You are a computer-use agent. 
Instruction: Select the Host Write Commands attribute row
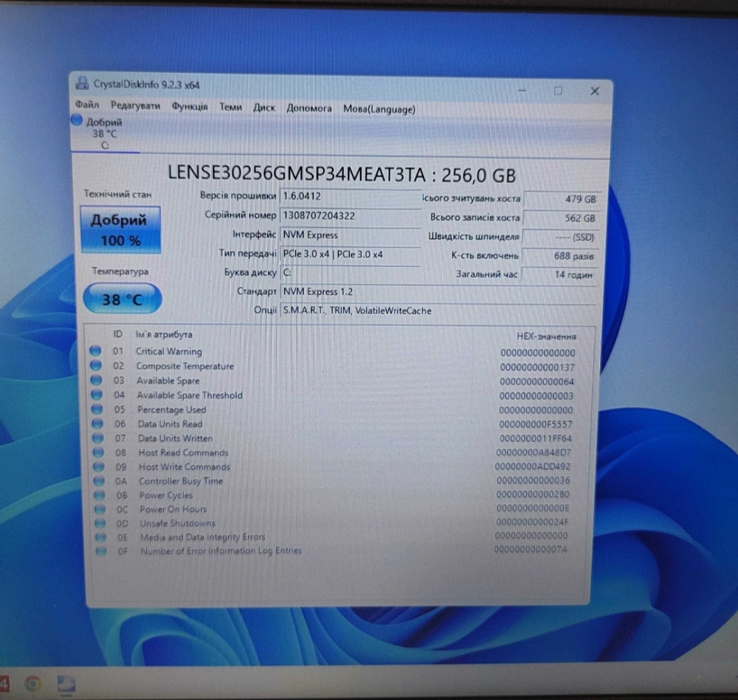point(184,466)
